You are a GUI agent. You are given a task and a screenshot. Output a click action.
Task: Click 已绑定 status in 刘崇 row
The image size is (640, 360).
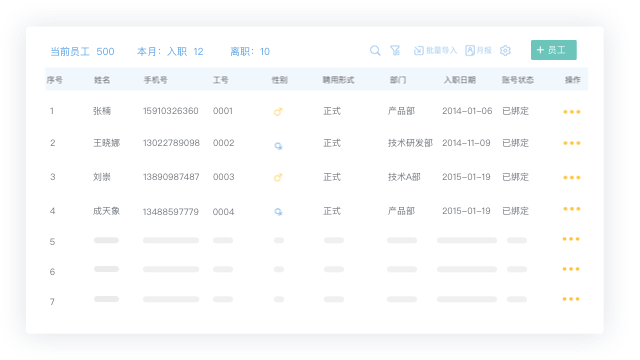[516, 177]
